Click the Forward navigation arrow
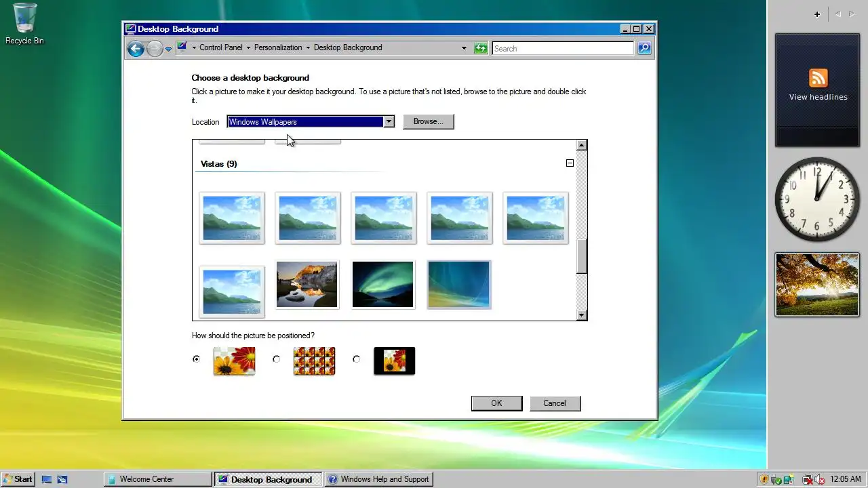 pos(155,48)
